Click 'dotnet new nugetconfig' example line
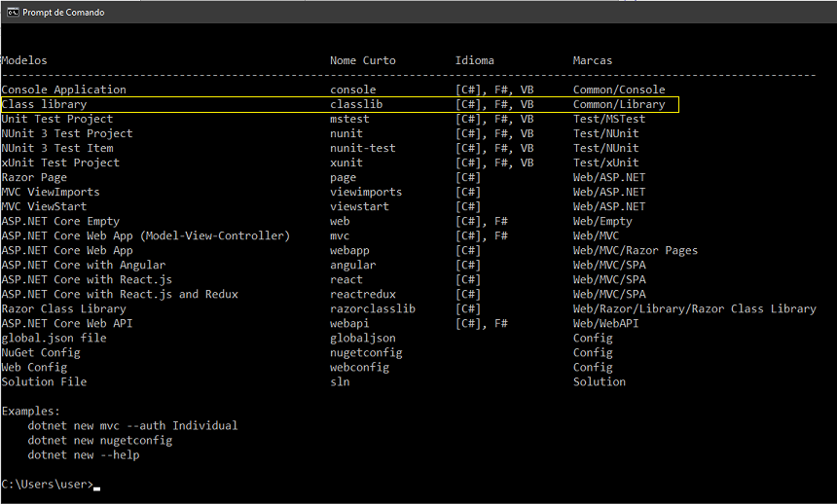The width and height of the screenshot is (837, 504). 100,441
